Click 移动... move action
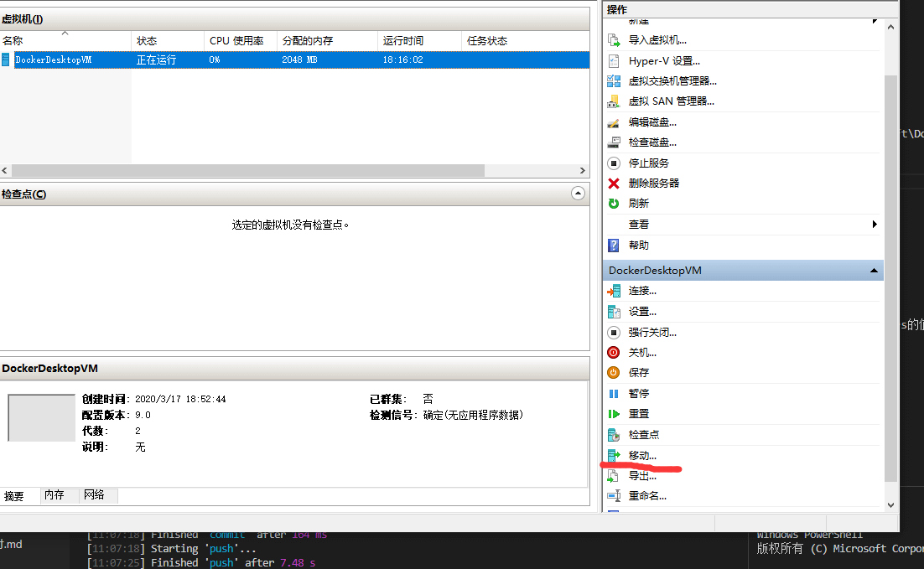Viewport: 924px width, 569px height. tap(642, 455)
